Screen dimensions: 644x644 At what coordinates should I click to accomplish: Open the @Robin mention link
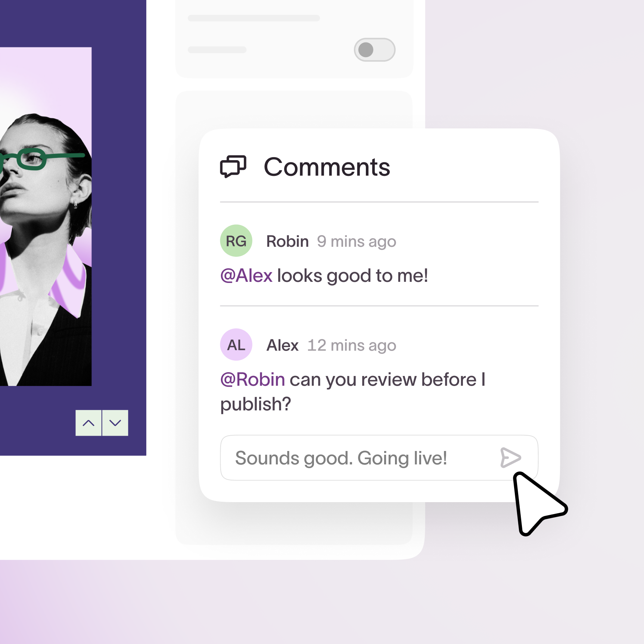coord(253,380)
